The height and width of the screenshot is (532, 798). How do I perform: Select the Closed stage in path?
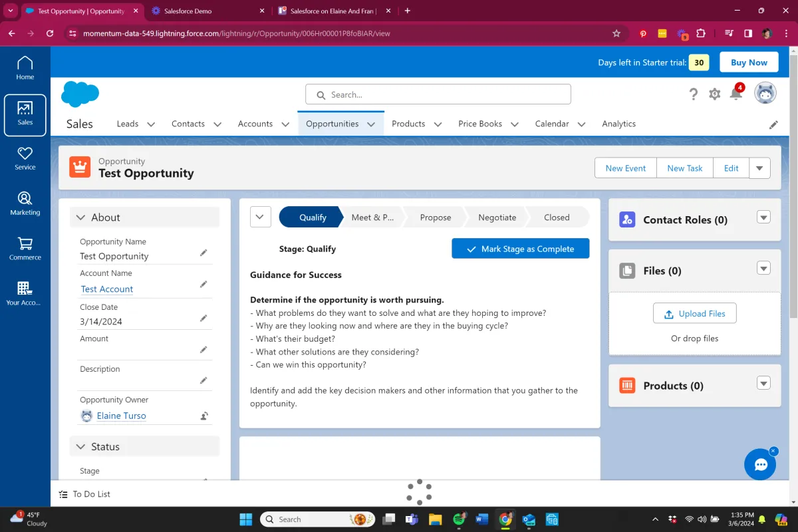[x=557, y=217]
